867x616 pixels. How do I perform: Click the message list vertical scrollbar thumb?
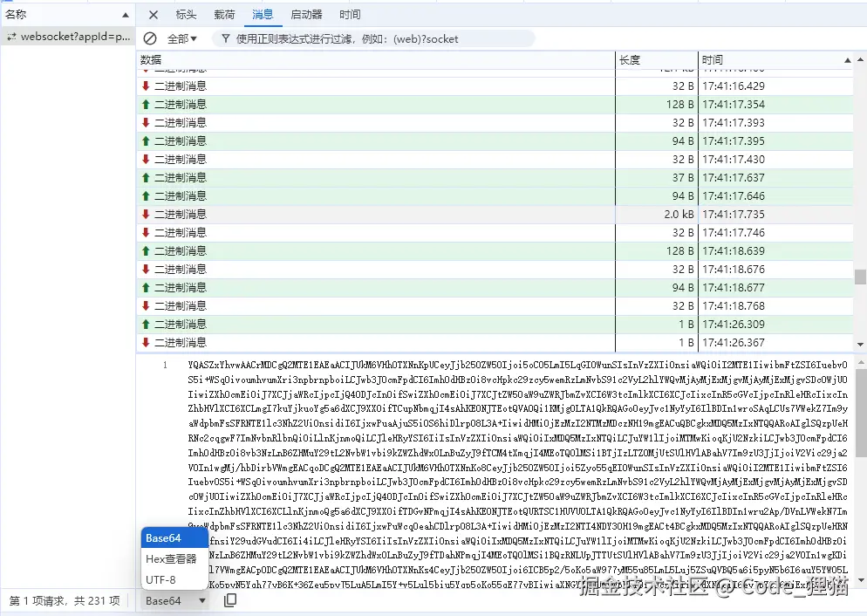click(x=860, y=277)
